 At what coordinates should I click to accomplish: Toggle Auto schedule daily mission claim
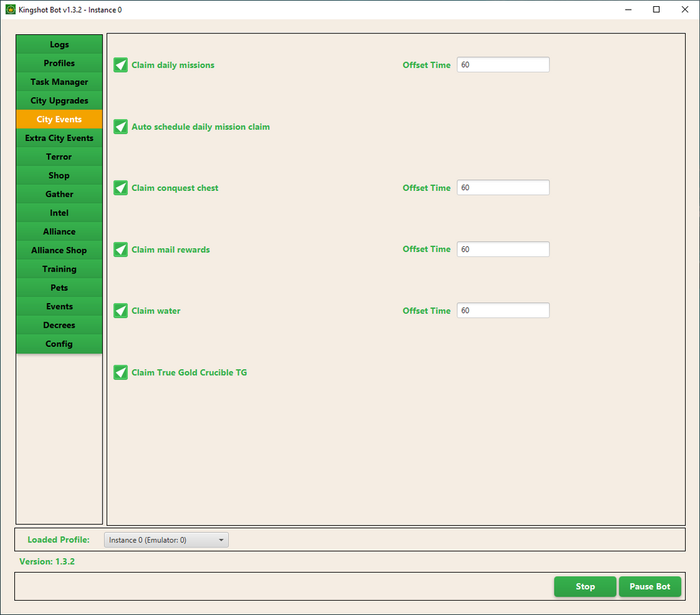[121, 127]
